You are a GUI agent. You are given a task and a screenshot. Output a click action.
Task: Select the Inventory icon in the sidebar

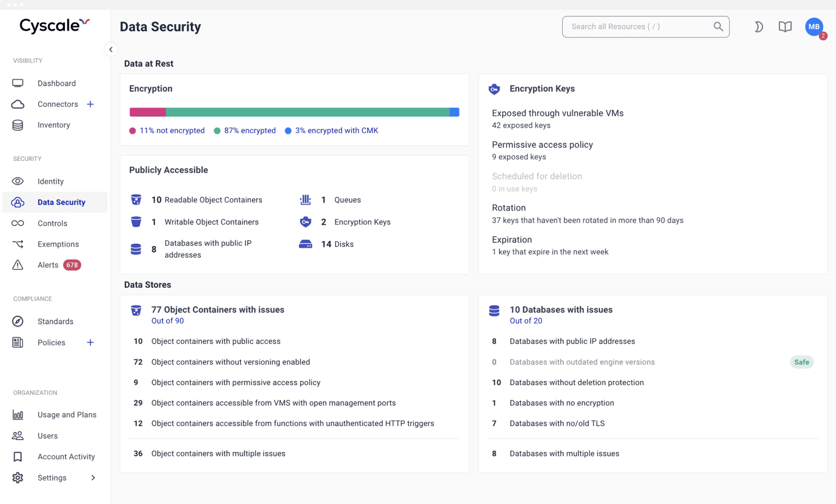click(17, 125)
